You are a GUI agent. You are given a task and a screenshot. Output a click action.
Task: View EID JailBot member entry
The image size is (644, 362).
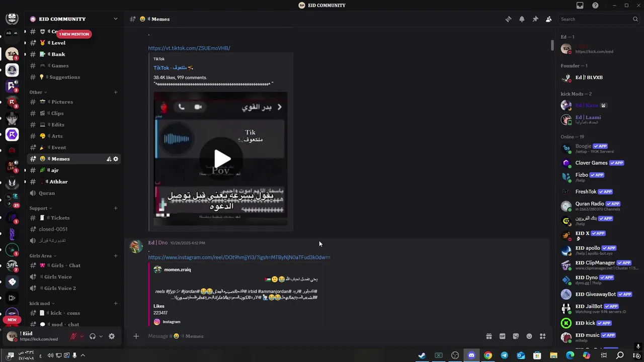pos(600,308)
